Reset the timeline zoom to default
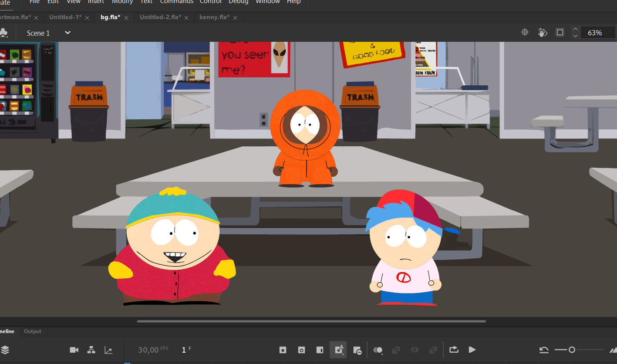The height and width of the screenshot is (364, 617). [543, 350]
